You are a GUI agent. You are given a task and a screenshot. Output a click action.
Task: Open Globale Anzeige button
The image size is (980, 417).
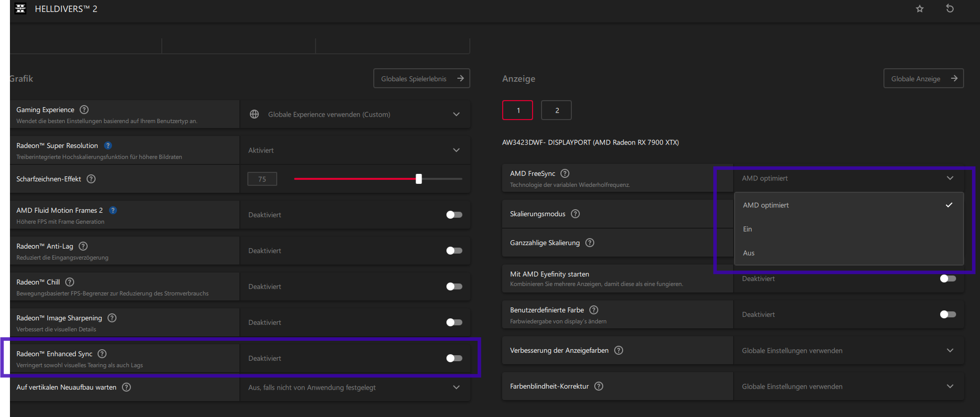coord(923,78)
